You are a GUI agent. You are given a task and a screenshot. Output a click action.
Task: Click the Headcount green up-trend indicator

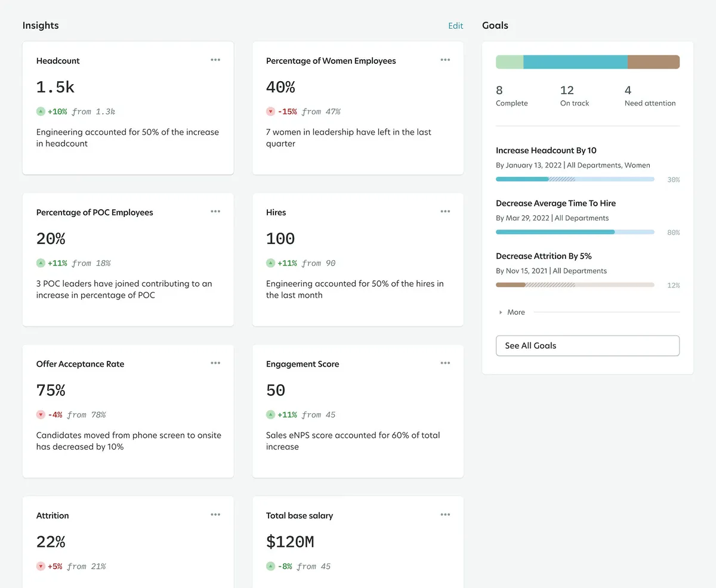tap(41, 112)
